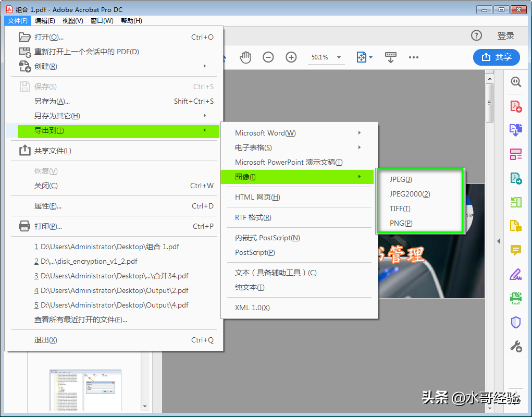This screenshot has width=532, height=417.
Task: Click the document vertical scrollbar thumb
Action: tap(489, 103)
